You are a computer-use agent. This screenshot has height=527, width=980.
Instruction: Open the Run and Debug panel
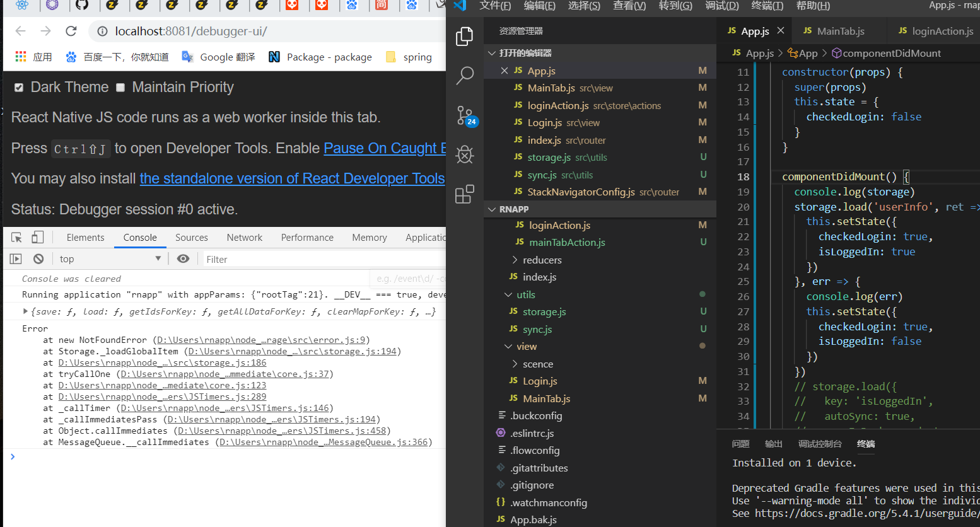click(464, 154)
